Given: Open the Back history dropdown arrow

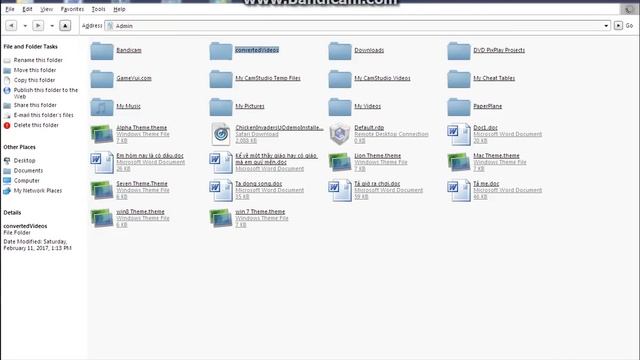Looking at the screenshot, I should (x=25, y=26).
